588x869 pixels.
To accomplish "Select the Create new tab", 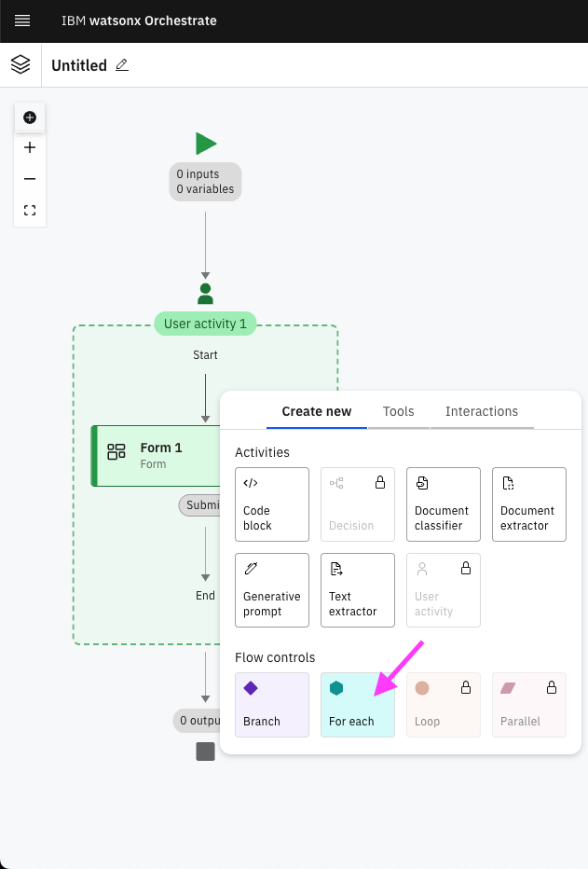I will [317, 411].
